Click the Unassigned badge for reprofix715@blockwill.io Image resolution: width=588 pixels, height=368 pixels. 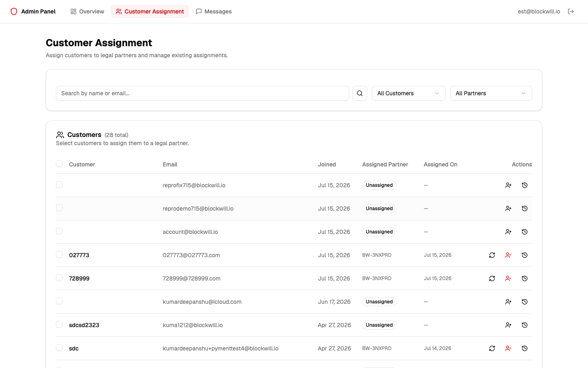coord(379,185)
